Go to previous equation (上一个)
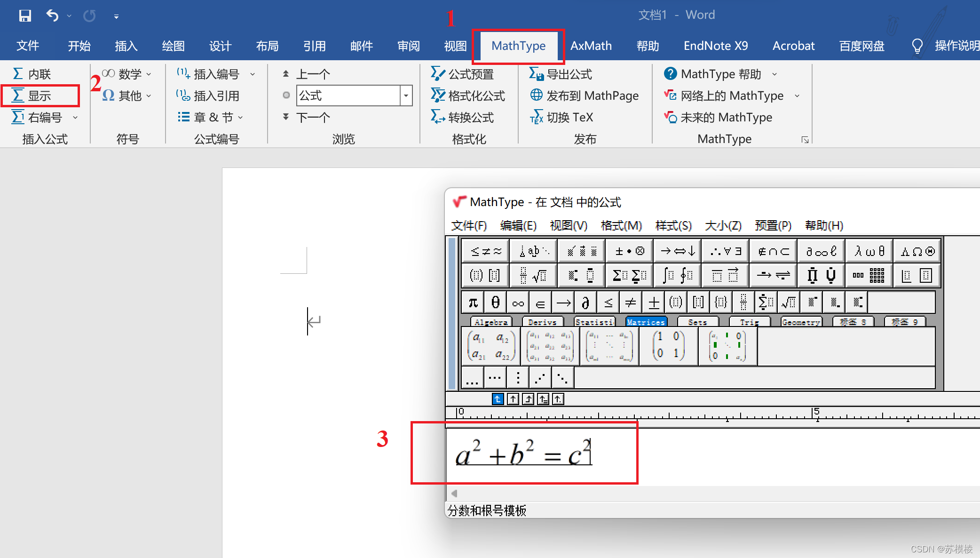Screen dimensions: 980x558 (306, 74)
